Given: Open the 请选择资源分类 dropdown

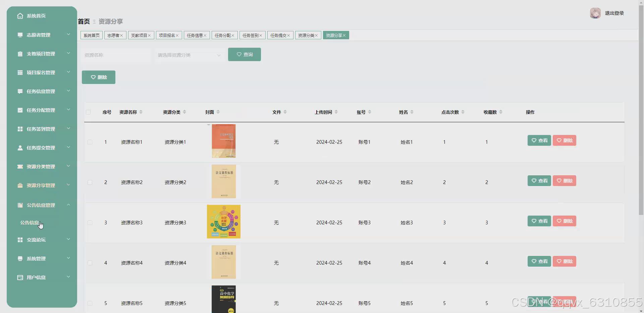Looking at the screenshot, I should tap(189, 55).
